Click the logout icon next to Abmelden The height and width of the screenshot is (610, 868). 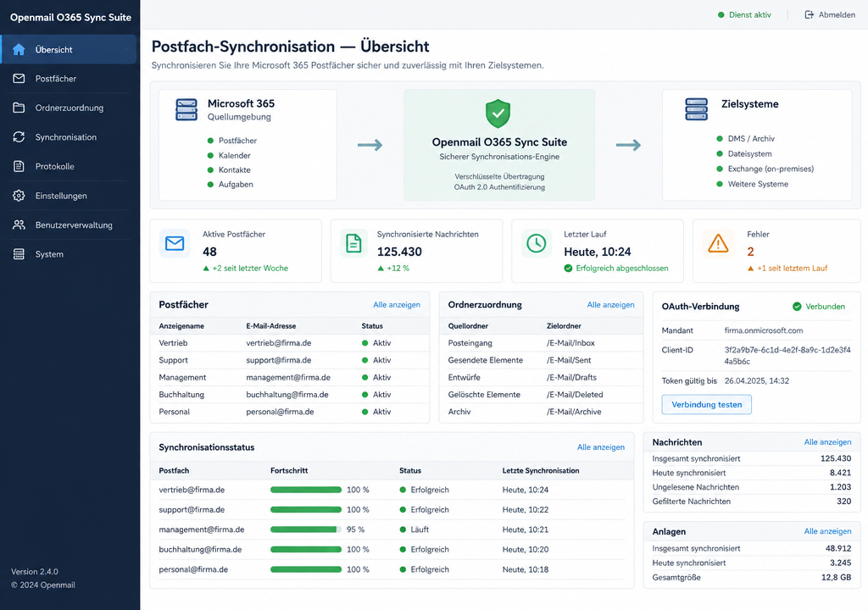point(810,15)
